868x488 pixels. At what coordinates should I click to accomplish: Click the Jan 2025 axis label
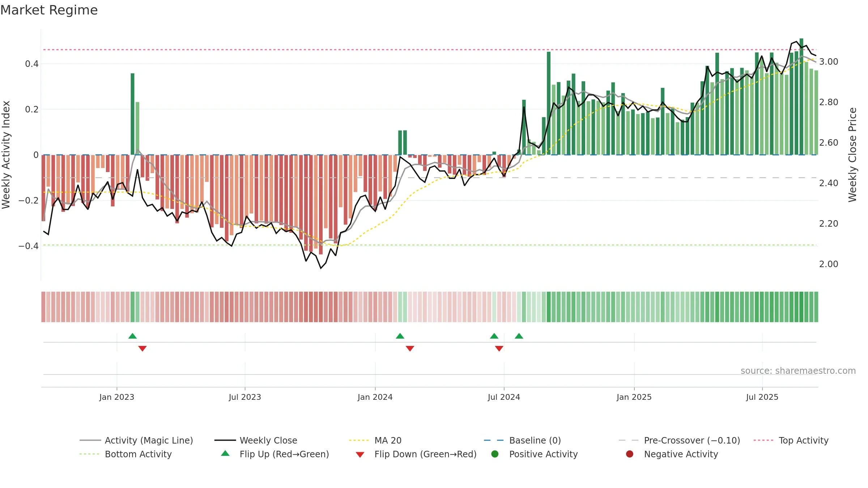634,397
